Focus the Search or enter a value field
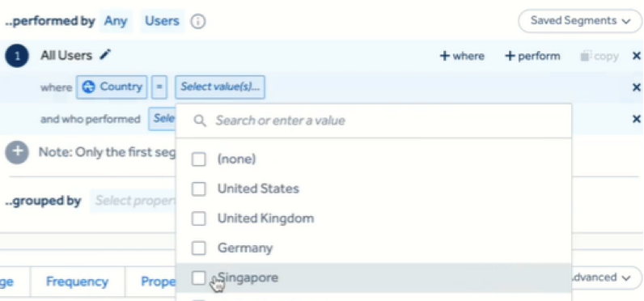This screenshot has width=644, height=301. (373, 121)
